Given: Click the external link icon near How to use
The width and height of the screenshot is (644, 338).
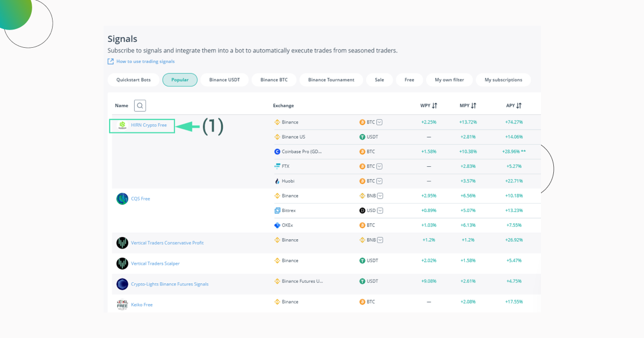Looking at the screenshot, I should point(111,62).
